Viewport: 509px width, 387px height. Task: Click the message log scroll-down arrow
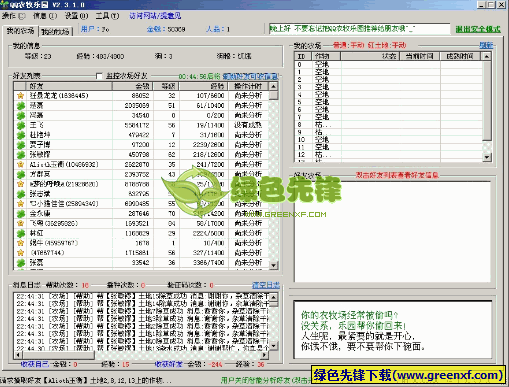[273, 346]
